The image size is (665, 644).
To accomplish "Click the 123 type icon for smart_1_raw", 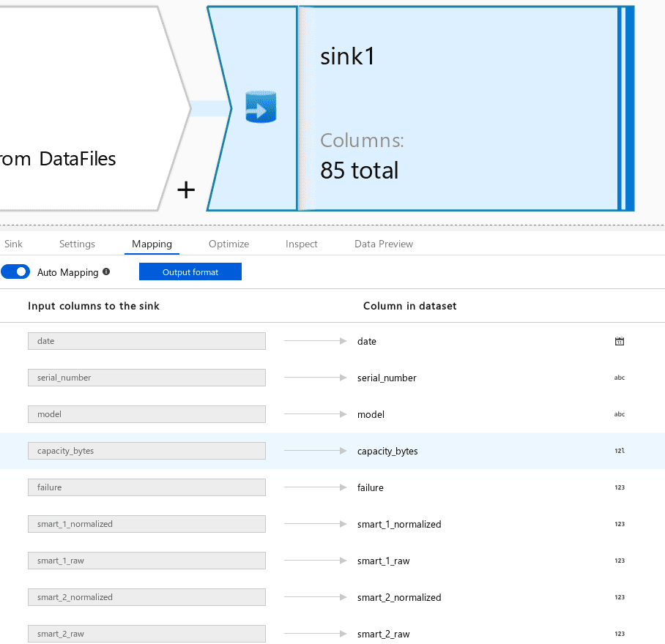I will tap(619, 561).
